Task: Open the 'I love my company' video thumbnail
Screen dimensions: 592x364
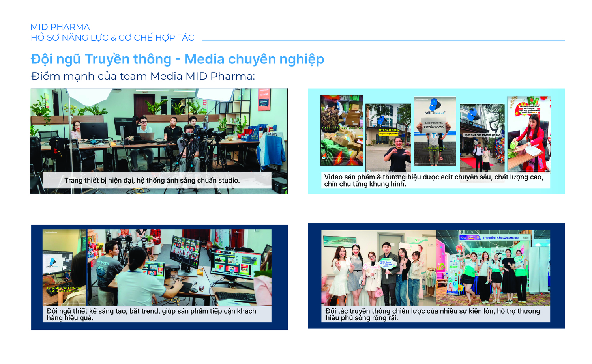Action: [x=388, y=138]
